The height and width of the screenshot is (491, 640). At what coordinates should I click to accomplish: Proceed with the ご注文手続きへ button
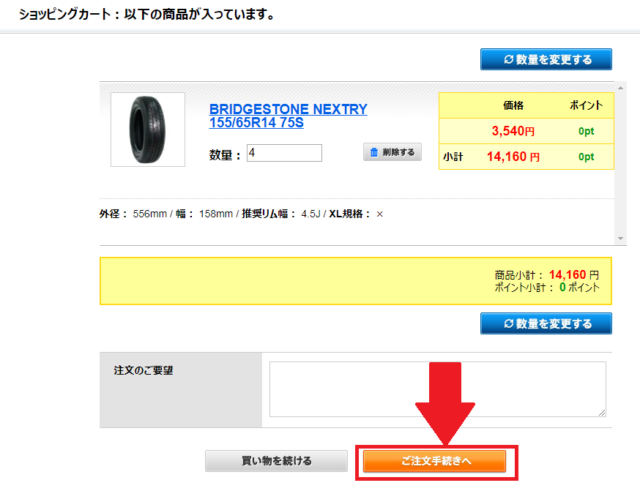click(434, 461)
